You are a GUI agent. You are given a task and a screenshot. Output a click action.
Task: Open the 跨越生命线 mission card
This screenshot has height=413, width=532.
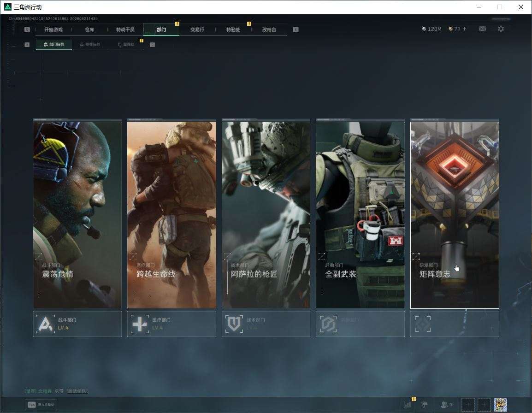click(x=171, y=215)
